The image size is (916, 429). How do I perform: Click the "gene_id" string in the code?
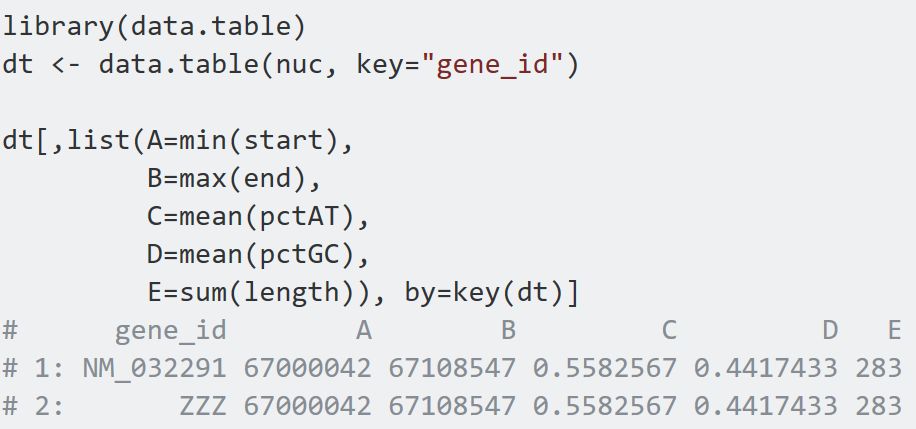pos(493,65)
